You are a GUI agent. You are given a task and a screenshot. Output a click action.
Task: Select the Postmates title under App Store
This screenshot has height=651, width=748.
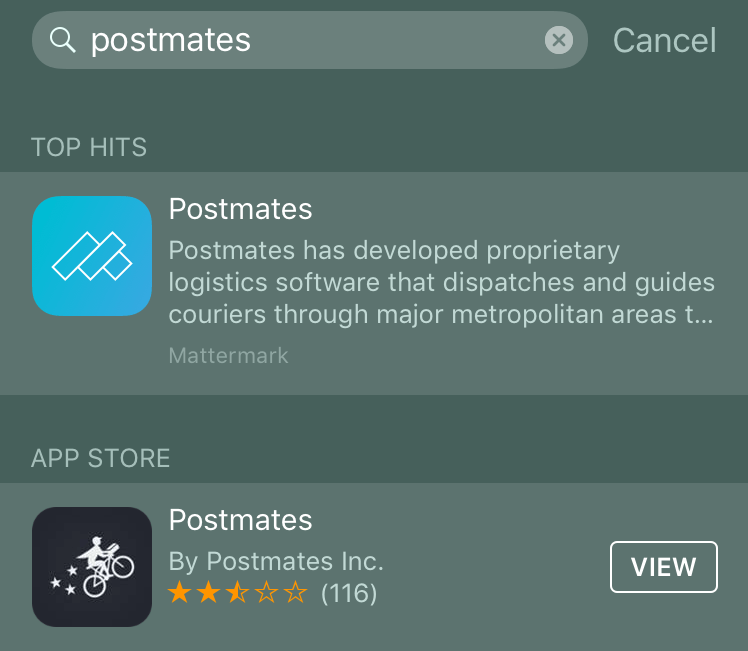(x=240, y=520)
